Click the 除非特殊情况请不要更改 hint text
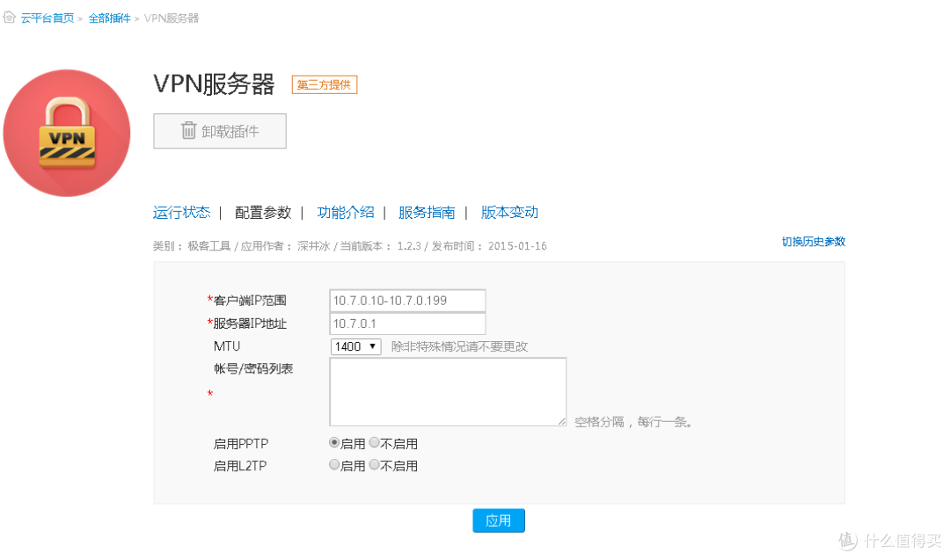950x560 pixels. pos(459,346)
